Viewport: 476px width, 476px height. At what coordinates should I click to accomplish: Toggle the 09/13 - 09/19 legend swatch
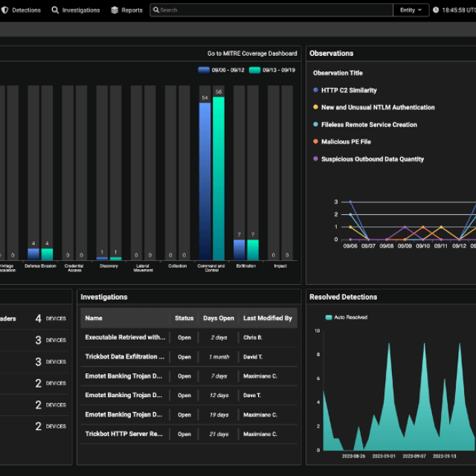tap(254, 70)
